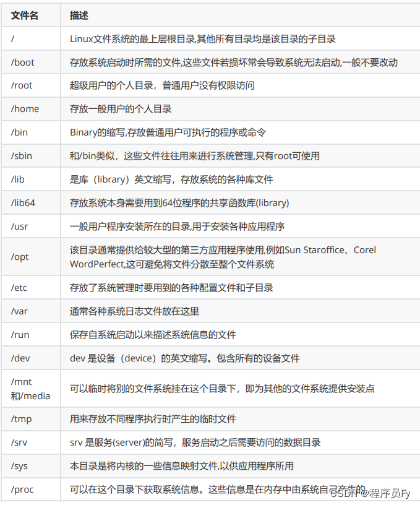Click description 'srv 是服务(server)的简写'
The height and width of the screenshot is (505, 420).
(x=195, y=442)
